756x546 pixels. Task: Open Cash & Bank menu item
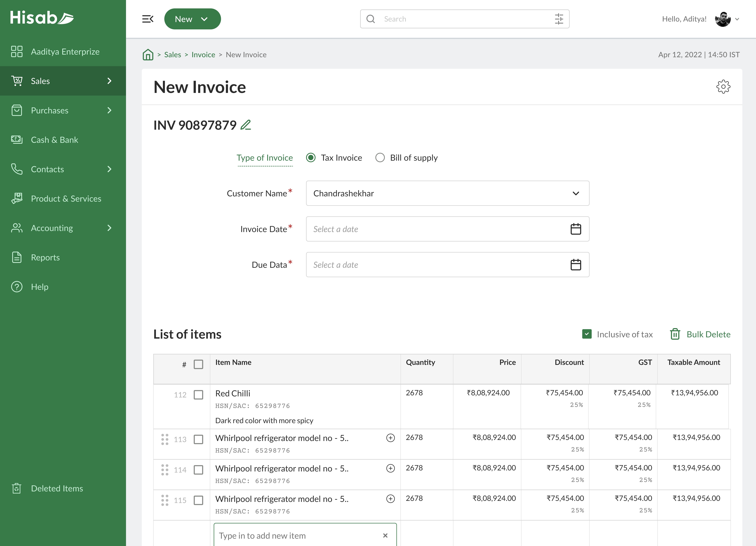(63, 140)
